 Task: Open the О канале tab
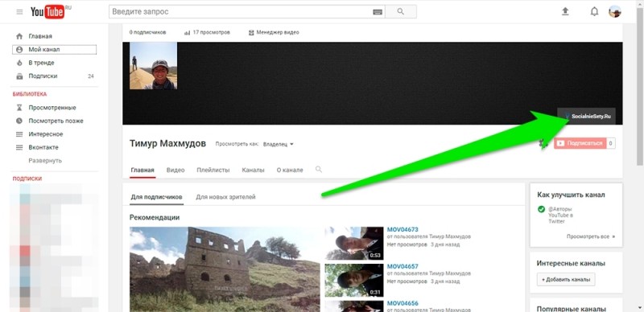[290, 170]
